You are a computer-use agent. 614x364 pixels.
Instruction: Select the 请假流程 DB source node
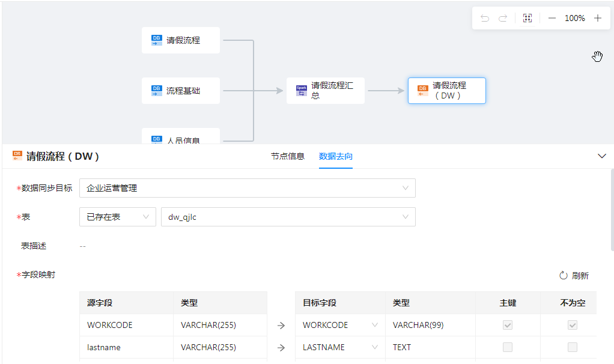pyautogui.click(x=181, y=40)
